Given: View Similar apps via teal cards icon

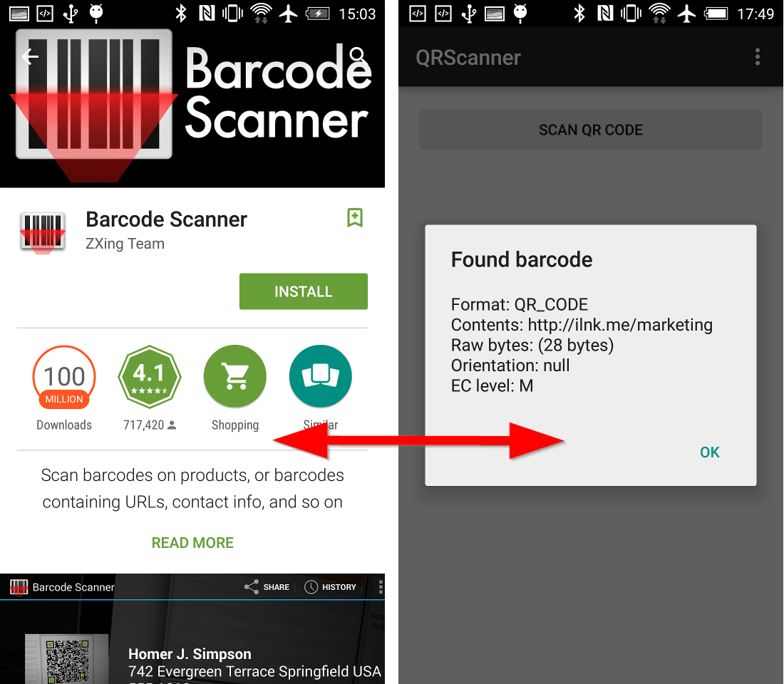Looking at the screenshot, I should (x=321, y=376).
